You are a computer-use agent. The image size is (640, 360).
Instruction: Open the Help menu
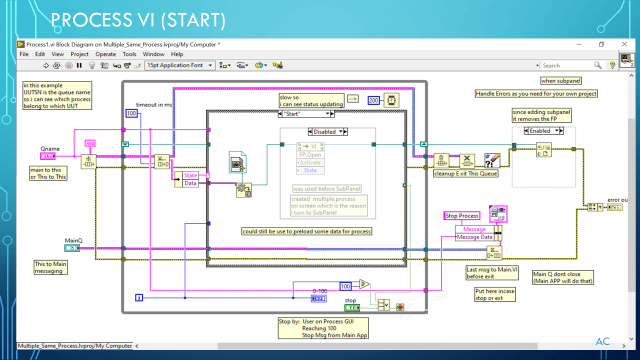pyautogui.click(x=177, y=54)
